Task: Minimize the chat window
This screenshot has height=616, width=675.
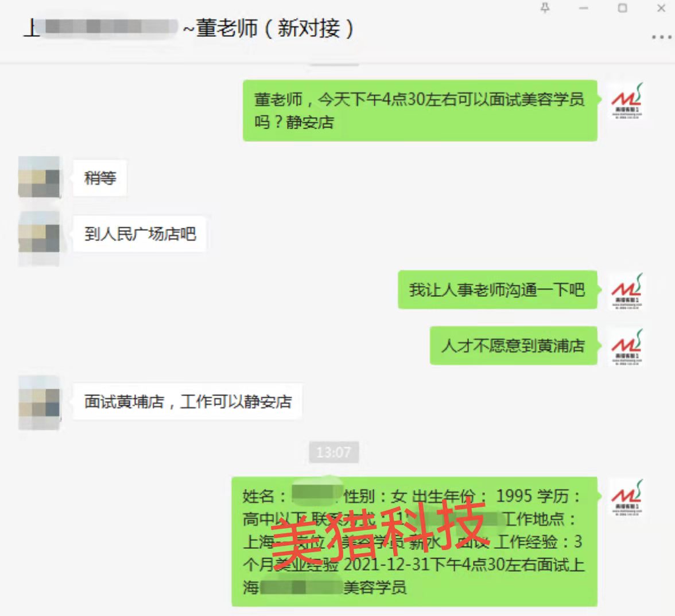Action: (583, 8)
